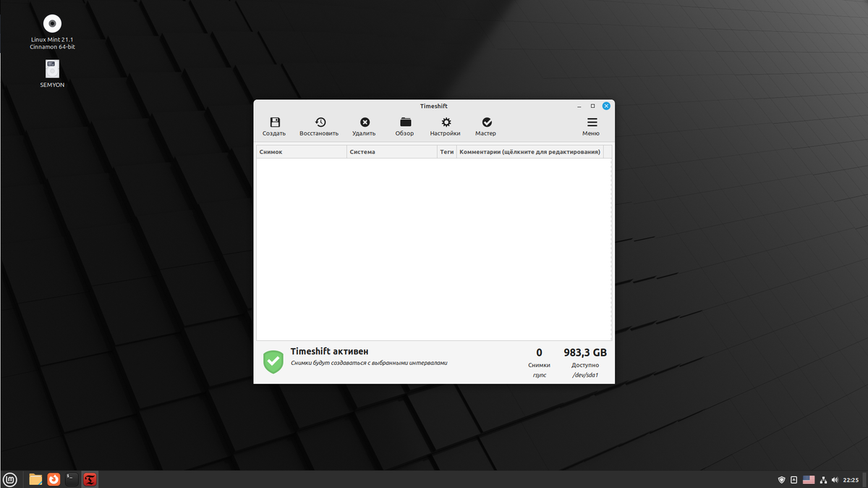Click the "/dev/sda1" device label

coord(585,376)
